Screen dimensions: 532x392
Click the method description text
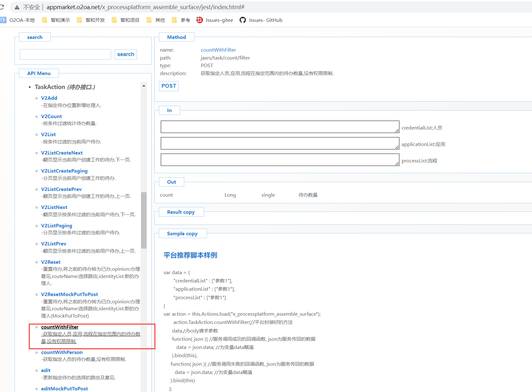coord(267,73)
